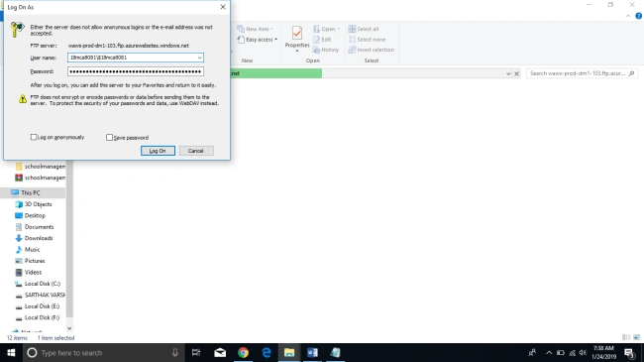Switch to large icons view
Viewport: 644px width, 362px height.
coord(637,337)
